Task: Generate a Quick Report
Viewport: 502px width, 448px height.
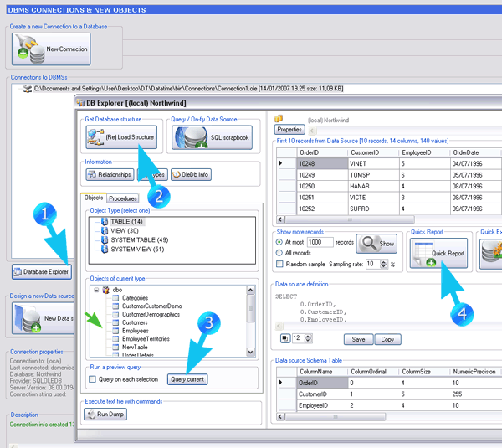Action: (438, 253)
